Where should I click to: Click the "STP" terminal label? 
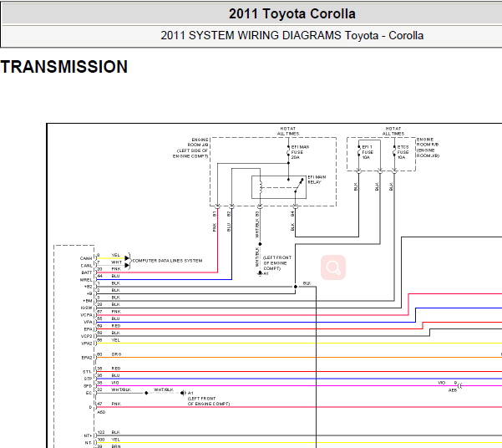88,379
